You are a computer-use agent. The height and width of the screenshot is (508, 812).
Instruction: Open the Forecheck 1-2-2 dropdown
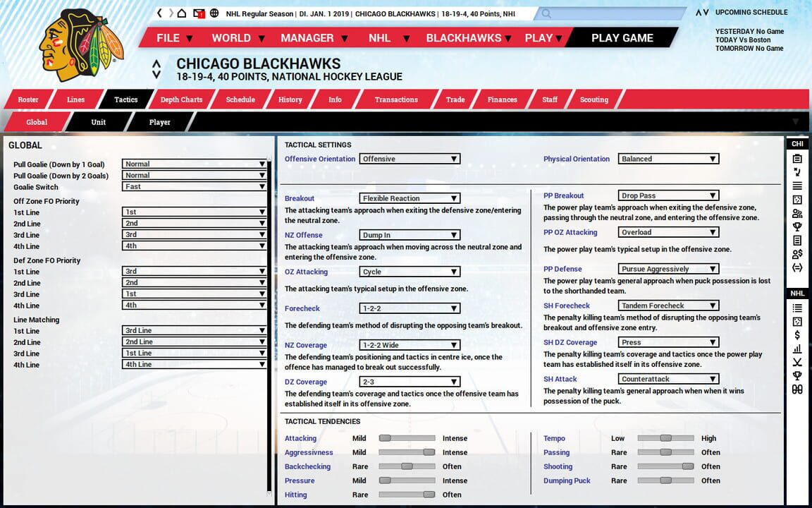point(410,308)
